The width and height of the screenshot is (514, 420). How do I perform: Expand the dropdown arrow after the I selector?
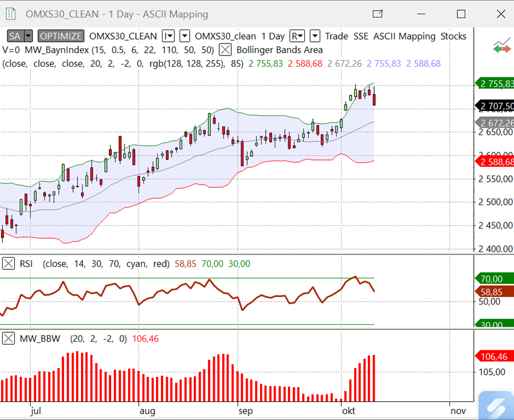[x=184, y=36]
